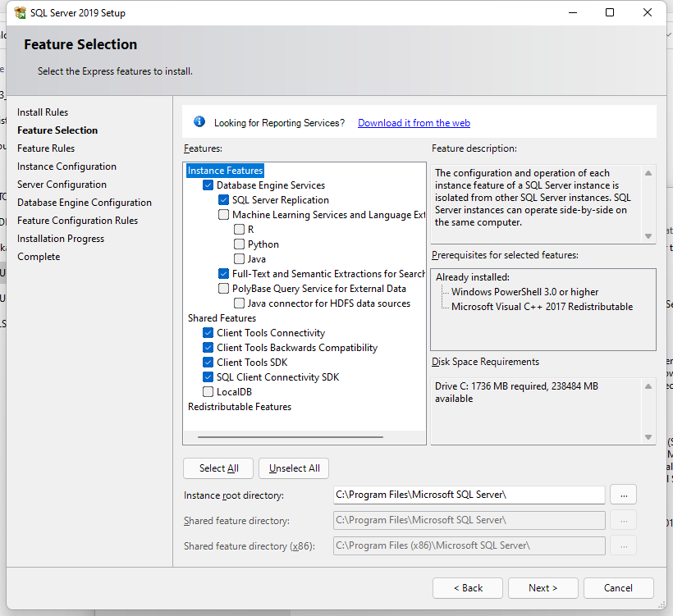Check the Java feature checkbox

[239, 259]
